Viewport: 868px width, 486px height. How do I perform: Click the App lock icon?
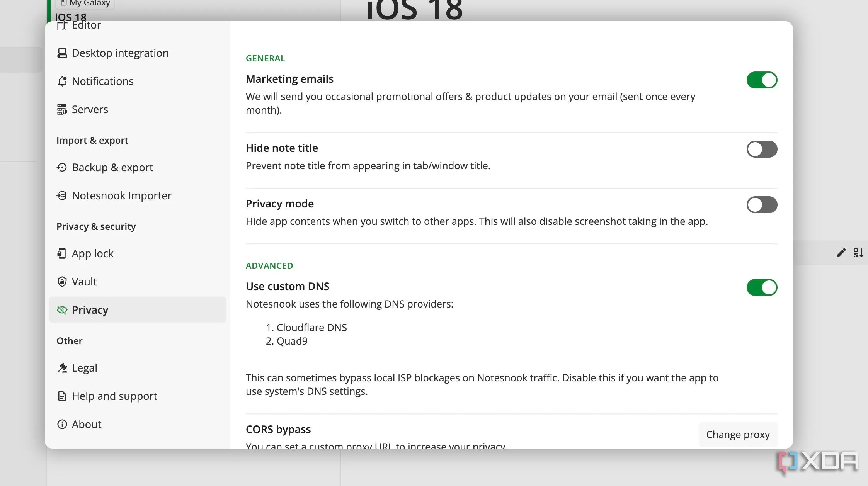[62, 253]
